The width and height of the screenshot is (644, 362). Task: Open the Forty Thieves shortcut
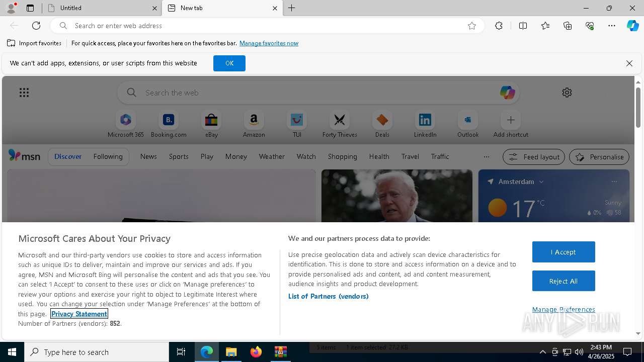340,124
